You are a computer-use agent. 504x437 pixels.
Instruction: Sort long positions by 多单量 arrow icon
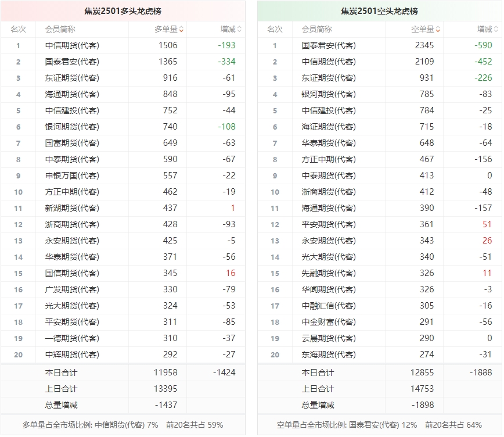181,29
